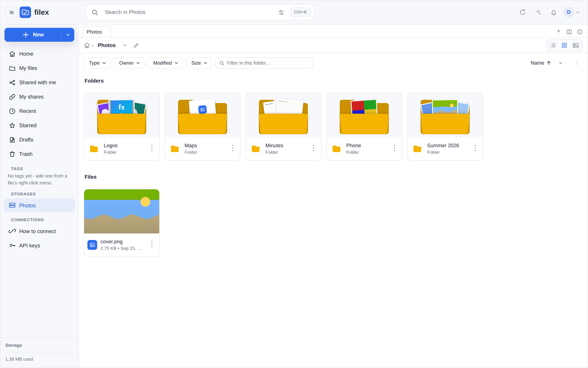The height and width of the screenshot is (368, 588).
Task: Expand the New button dropdown arrow
Action: [68, 35]
